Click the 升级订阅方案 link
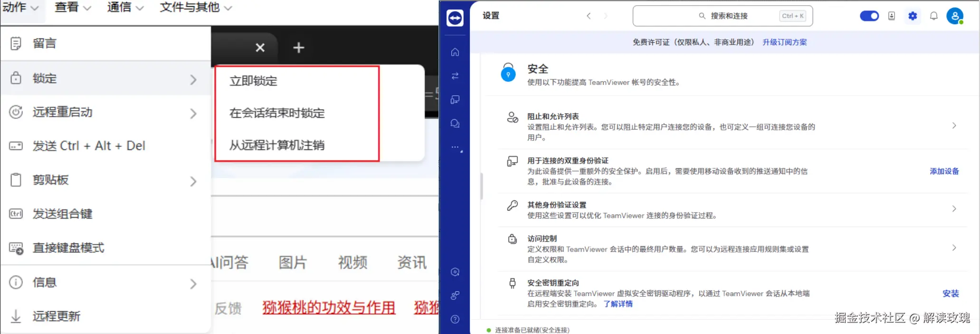This screenshot has width=980, height=334. click(x=785, y=42)
